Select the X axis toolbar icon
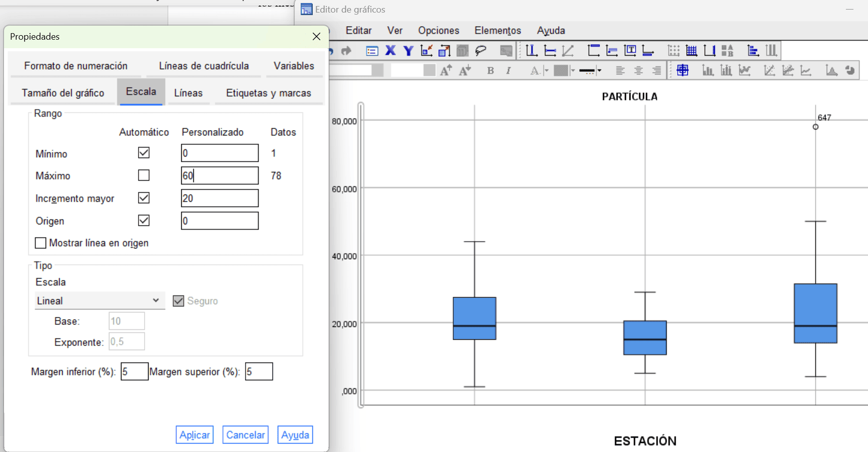This screenshot has width=868, height=452. (390, 51)
